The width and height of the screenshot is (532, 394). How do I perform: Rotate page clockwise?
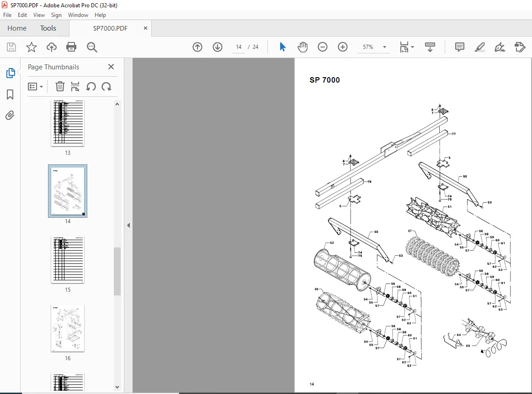tap(106, 87)
